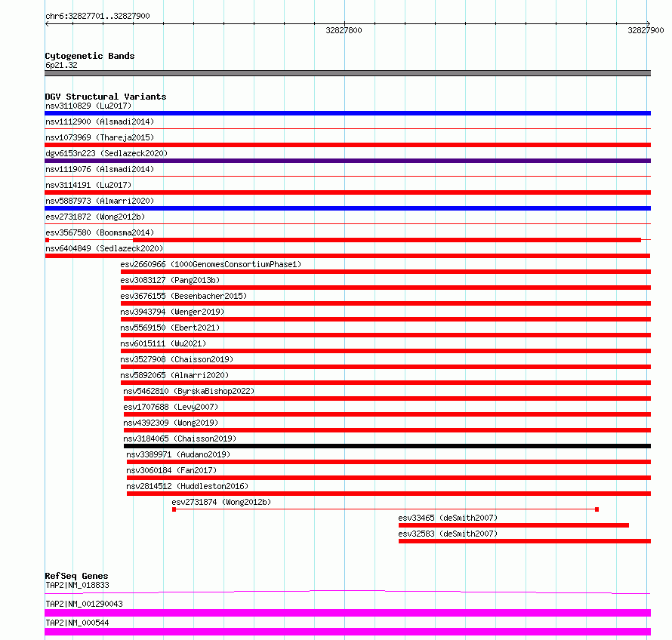Click nsv3527908 (Chaisson2019) label
Viewport: 672px width, 640px height.
(x=177, y=359)
